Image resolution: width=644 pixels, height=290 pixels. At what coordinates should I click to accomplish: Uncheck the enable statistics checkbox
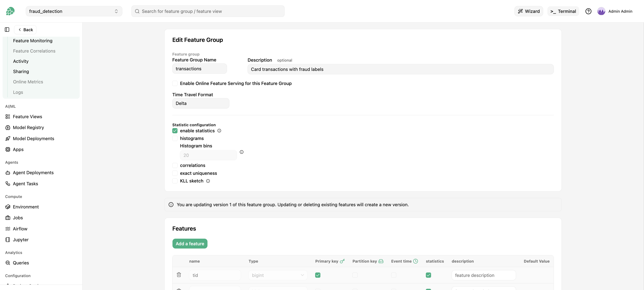[175, 131]
